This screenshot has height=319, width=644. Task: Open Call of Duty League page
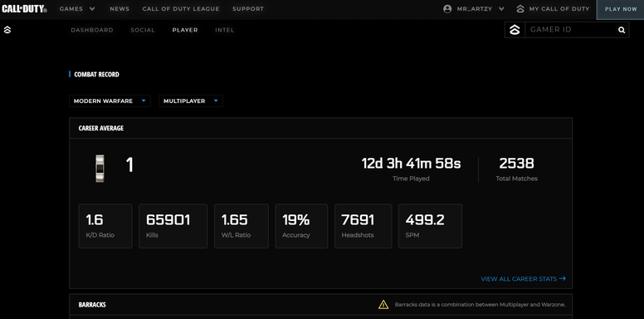point(181,8)
